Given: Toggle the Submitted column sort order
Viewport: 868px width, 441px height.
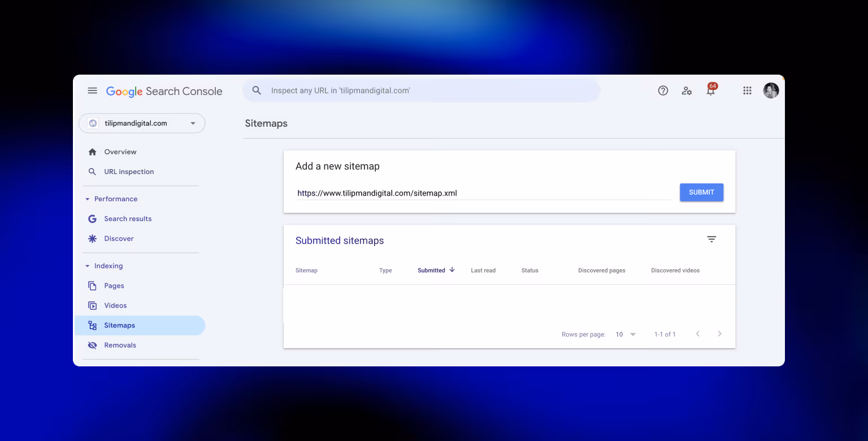Looking at the screenshot, I should (x=436, y=270).
